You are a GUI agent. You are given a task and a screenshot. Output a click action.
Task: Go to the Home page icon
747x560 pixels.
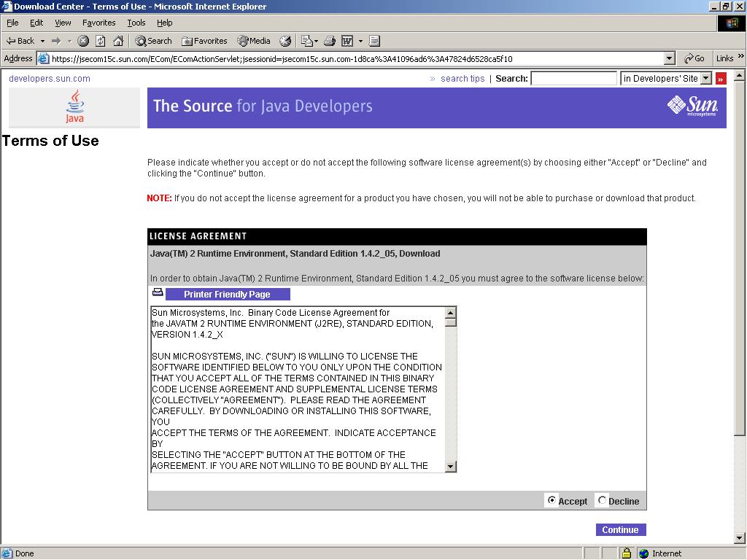tap(118, 41)
